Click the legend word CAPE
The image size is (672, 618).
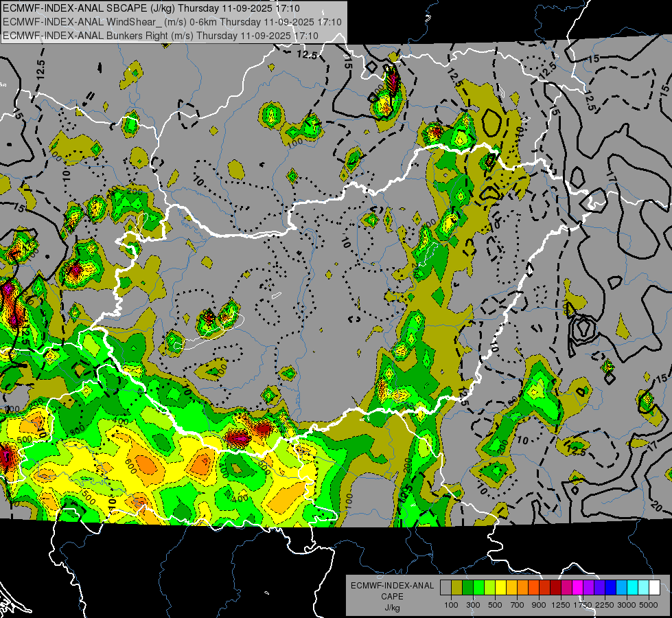point(392,597)
